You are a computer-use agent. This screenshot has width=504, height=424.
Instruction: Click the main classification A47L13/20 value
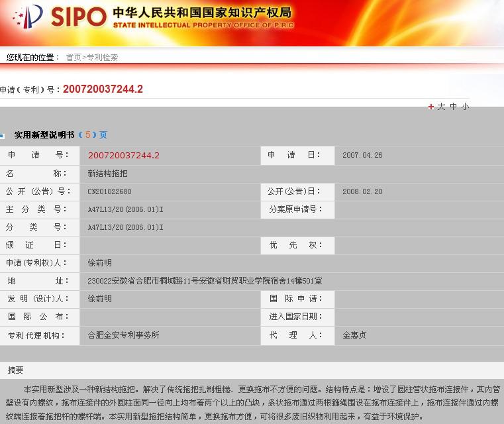click(x=125, y=209)
